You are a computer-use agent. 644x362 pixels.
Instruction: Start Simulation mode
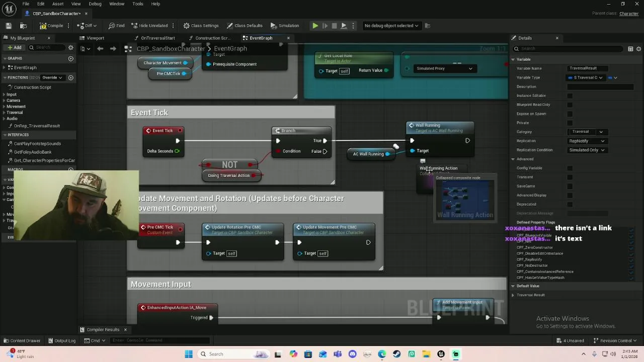pyautogui.click(x=285, y=26)
